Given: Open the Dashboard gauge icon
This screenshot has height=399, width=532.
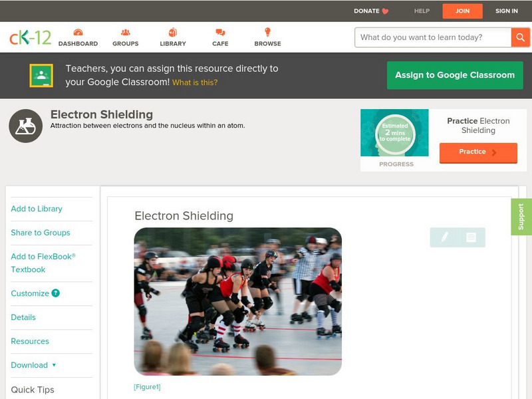Looking at the screenshot, I should pos(78,33).
